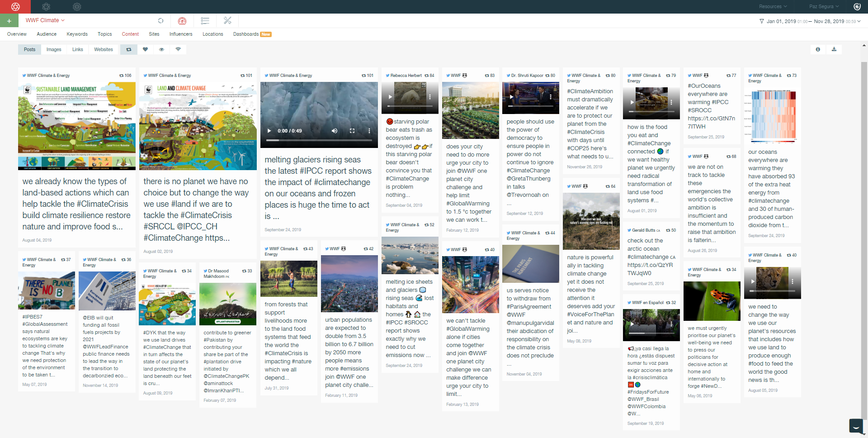Click the second gear icon in the top bar
Viewport: 868px width, 438px height.
pyautogui.click(x=77, y=7)
